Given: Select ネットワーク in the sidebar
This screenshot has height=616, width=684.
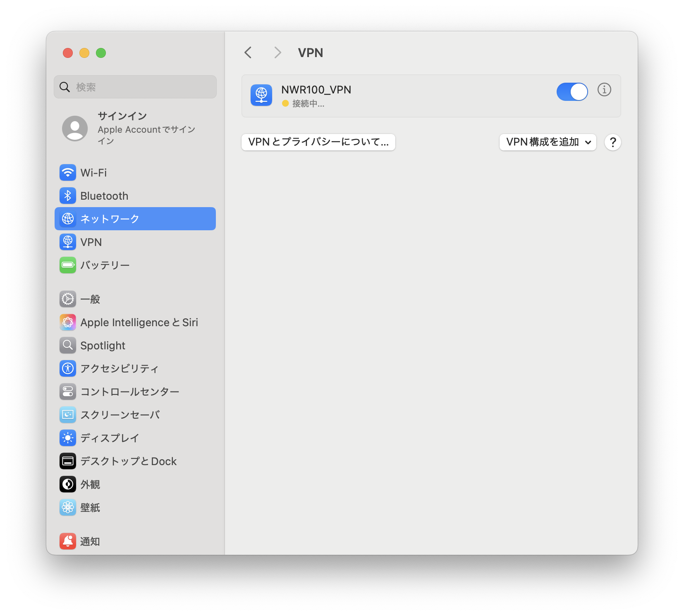Looking at the screenshot, I should (x=110, y=219).
